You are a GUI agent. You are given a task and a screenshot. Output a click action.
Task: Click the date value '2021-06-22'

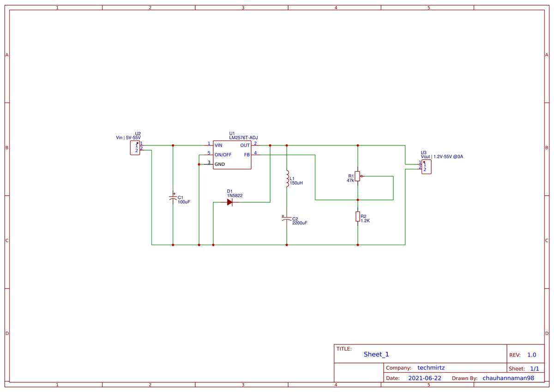(425, 378)
